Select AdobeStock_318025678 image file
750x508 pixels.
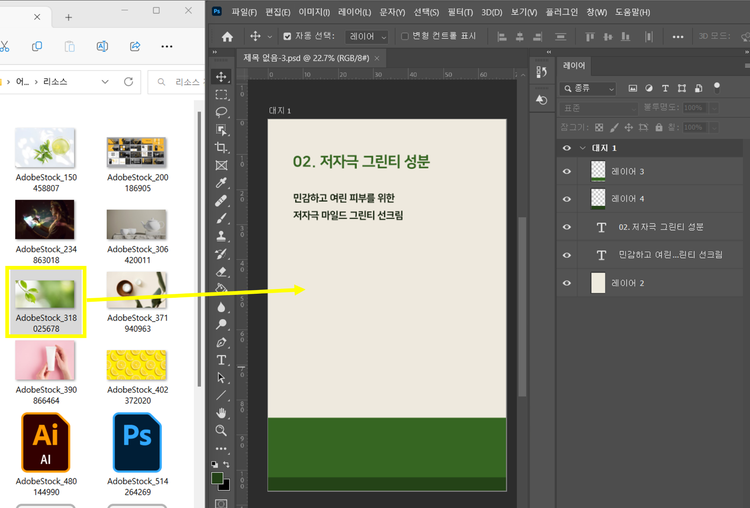click(x=45, y=302)
